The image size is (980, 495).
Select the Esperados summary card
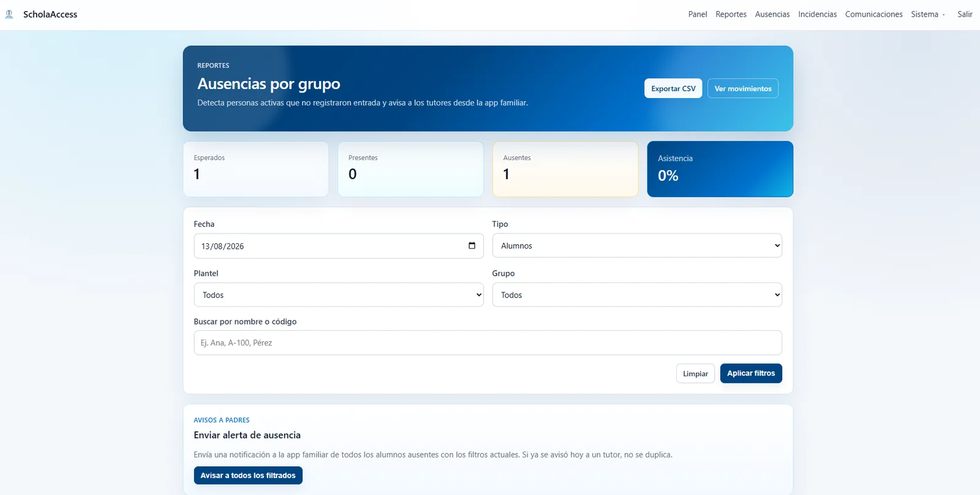256,169
